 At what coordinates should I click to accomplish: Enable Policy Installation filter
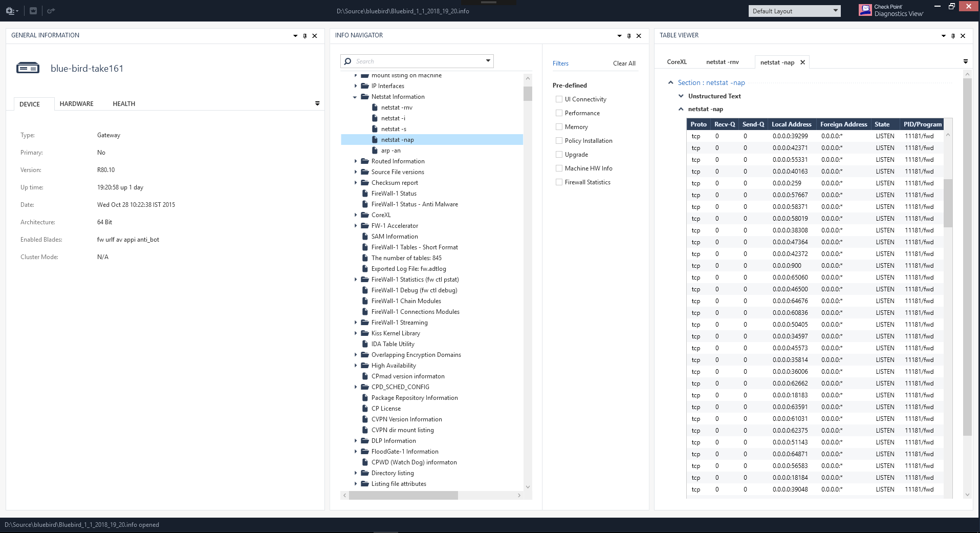tap(559, 141)
